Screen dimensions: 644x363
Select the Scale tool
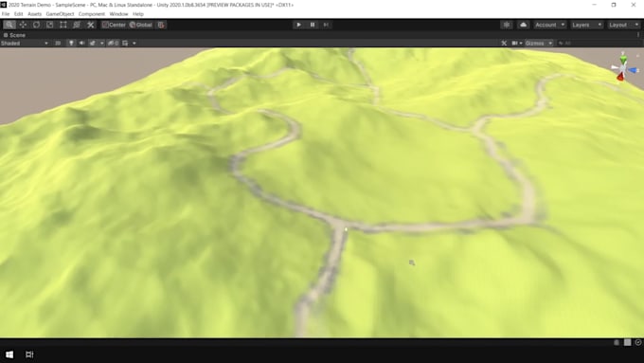(x=49, y=25)
